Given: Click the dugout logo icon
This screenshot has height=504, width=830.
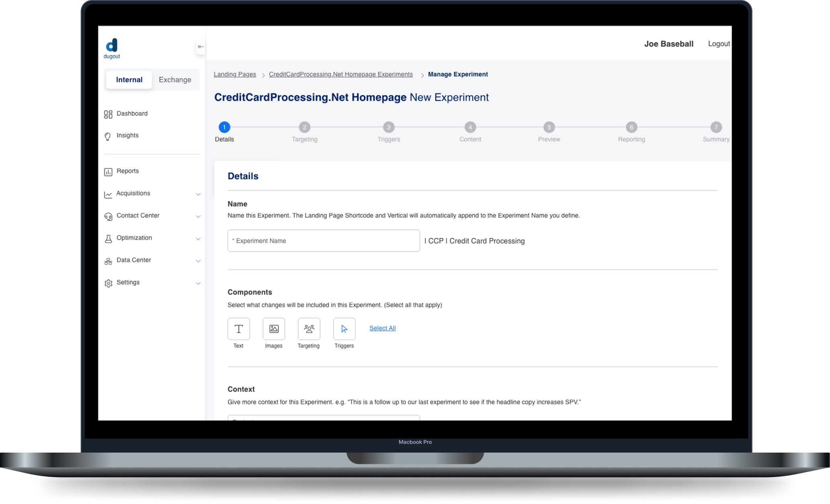Looking at the screenshot, I should coord(112,45).
